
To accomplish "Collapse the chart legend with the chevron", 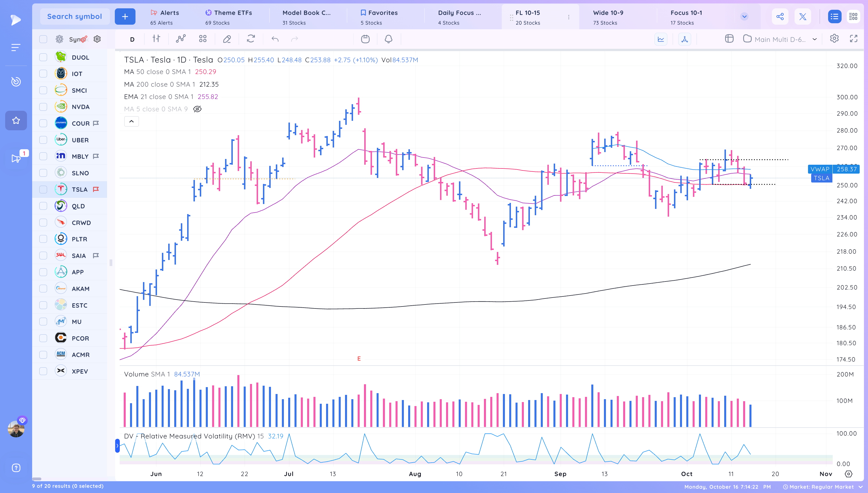I will click(131, 121).
